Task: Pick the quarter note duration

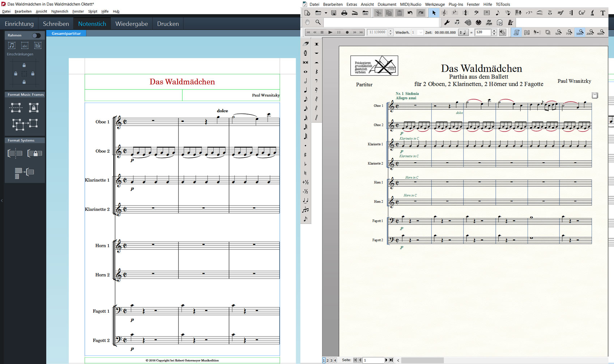Action: pos(306,90)
